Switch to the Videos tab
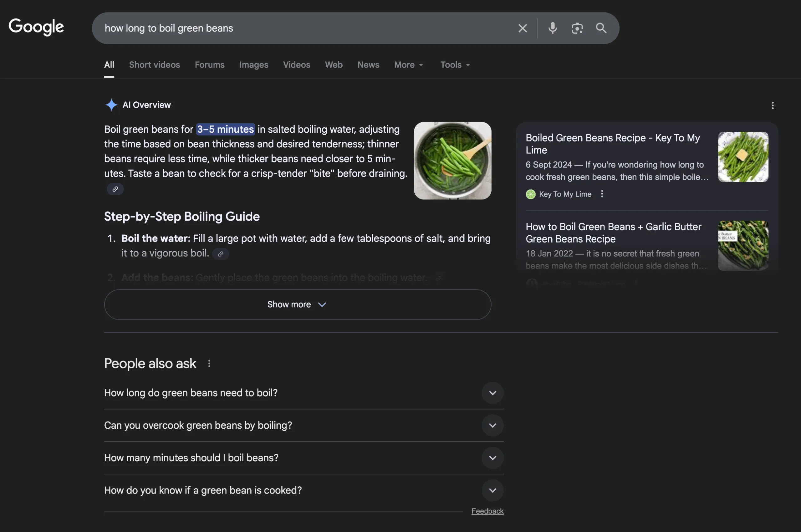The height and width of the screenshot is (532, 801). (297, 65)
